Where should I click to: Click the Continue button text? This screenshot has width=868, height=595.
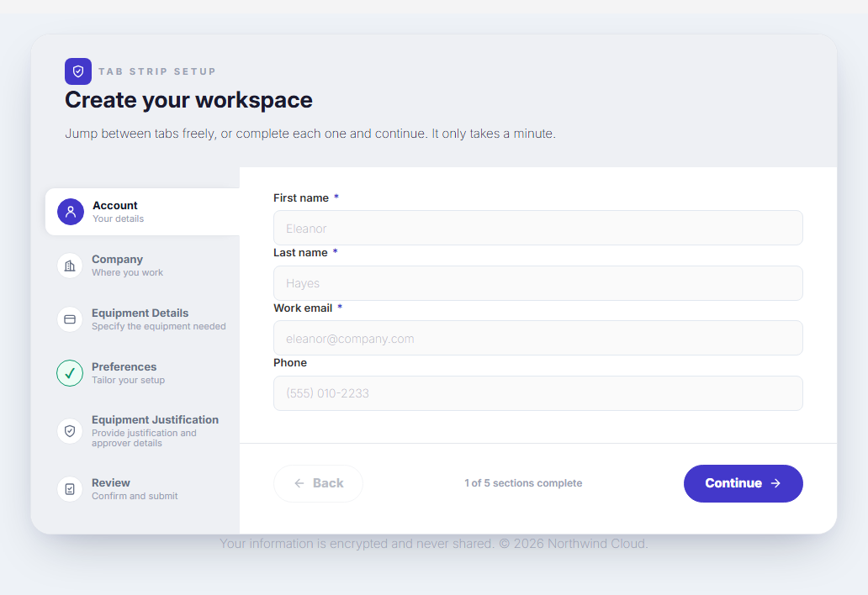click(x=733, y=483)
